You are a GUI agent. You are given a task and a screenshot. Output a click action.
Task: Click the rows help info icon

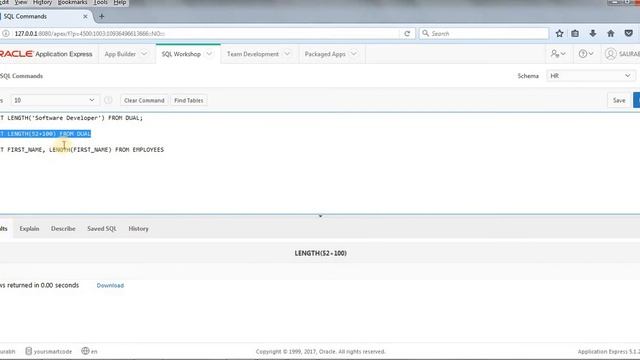click(x=108, y=100)
